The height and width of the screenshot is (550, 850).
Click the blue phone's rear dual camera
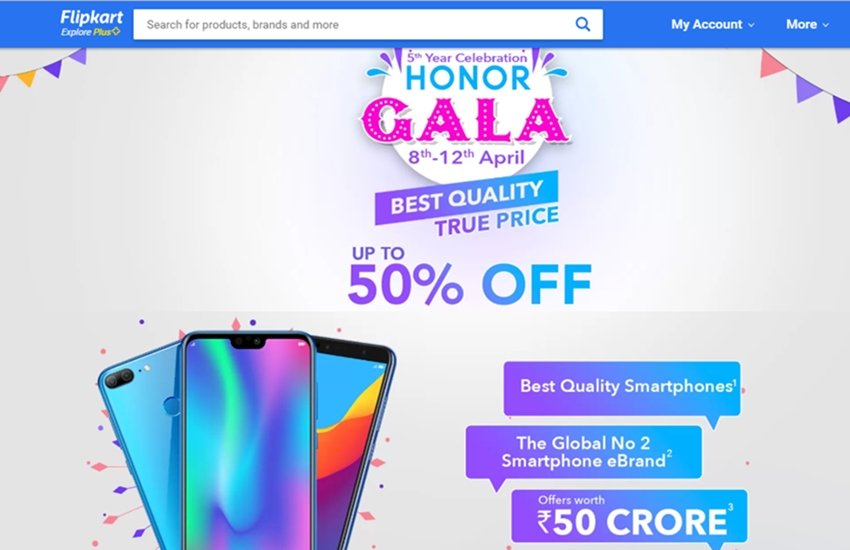[x=120, y=378]
